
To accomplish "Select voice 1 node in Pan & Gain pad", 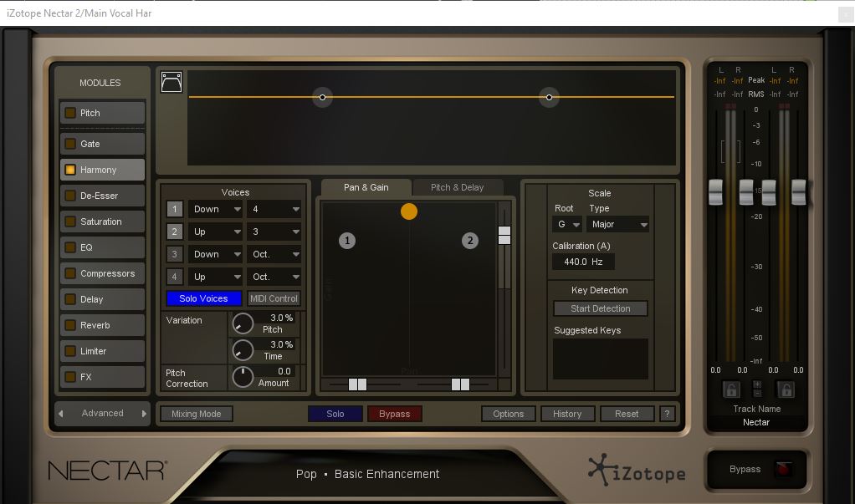I will point(347,240).
